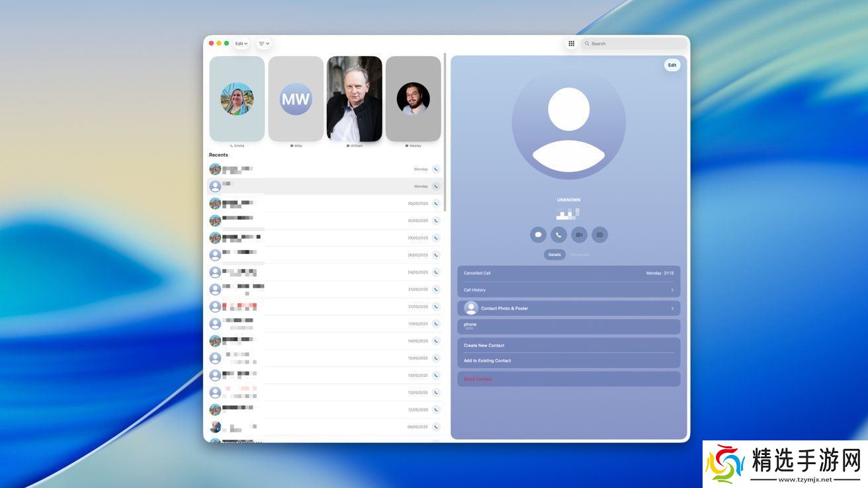Image resolution: width=868 pixels, height=488 pixels.
Task: Expand the filter dropdown next to Edit
Action: (x=263, y=44)
